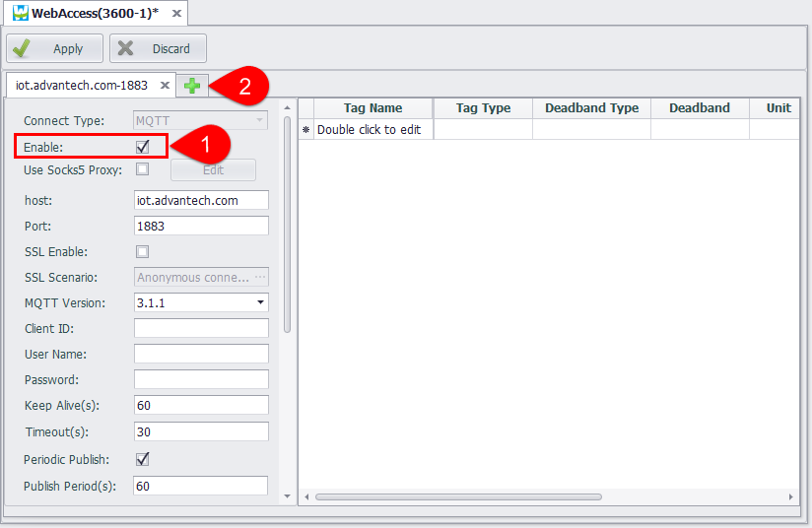
Task: Open the Connect Type dropdown
Action: [x=260, y=120]
